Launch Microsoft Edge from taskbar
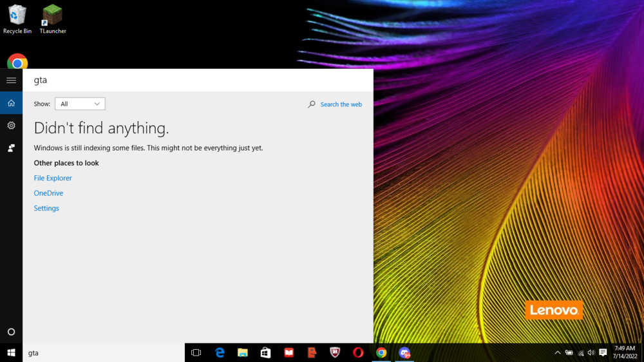The width and height of the screenshot is (644, 362). click(220, 353)
